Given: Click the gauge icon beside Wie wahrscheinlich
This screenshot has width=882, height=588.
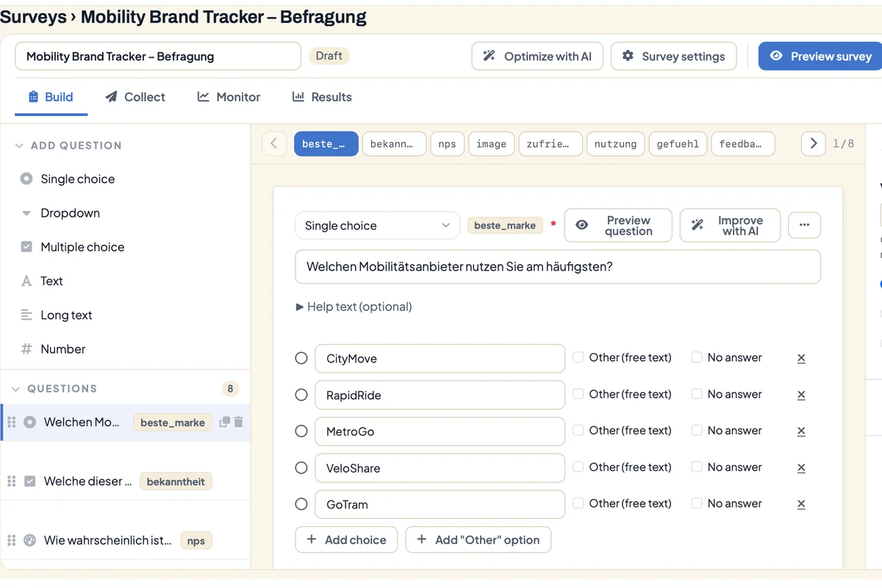Looking at the screenshot, I should (x=30, y=540).
